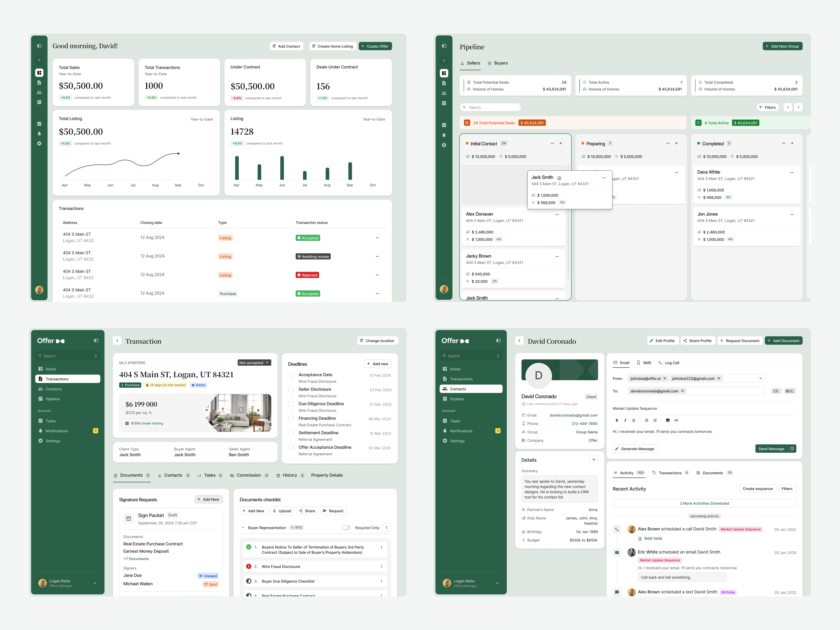Open the Log Call tab
This screenshot has height=630, width=840.
pyautogui.click(x=669, y=363)
